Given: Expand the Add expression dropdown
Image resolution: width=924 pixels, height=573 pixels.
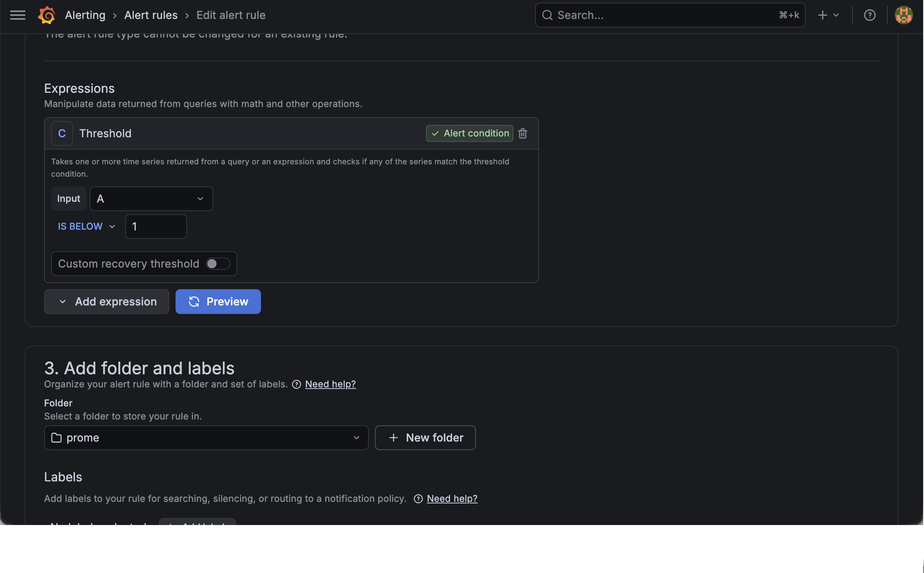Looking at the screenshot, I should (107, 302).
